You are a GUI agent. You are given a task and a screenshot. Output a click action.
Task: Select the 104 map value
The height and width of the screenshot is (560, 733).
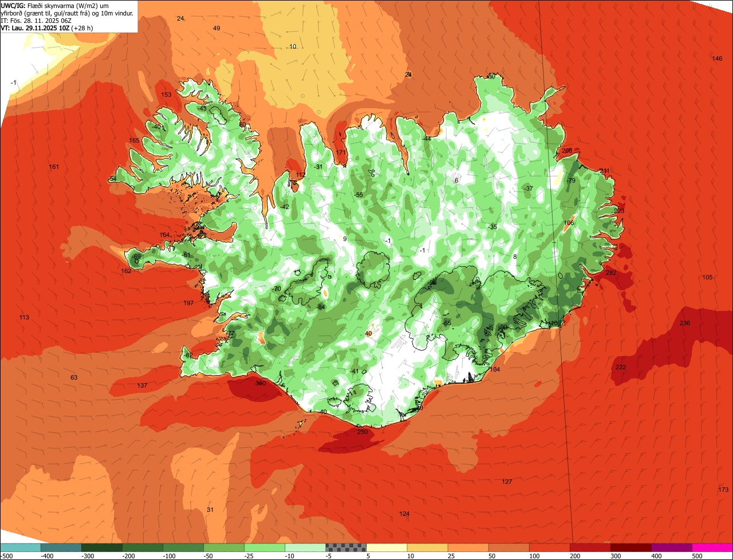[x=495, y=369]
